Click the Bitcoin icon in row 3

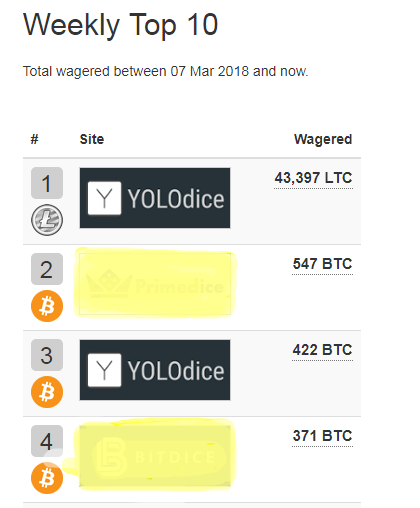47,392
